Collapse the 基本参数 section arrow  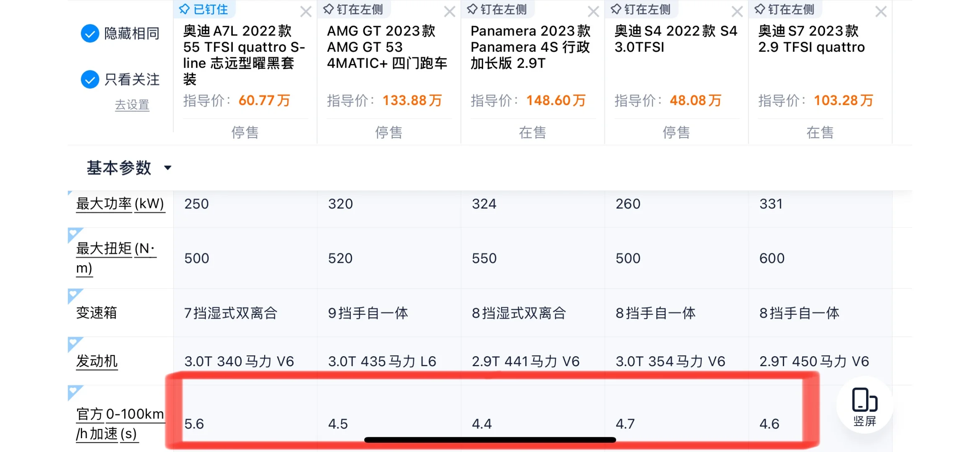168,168
